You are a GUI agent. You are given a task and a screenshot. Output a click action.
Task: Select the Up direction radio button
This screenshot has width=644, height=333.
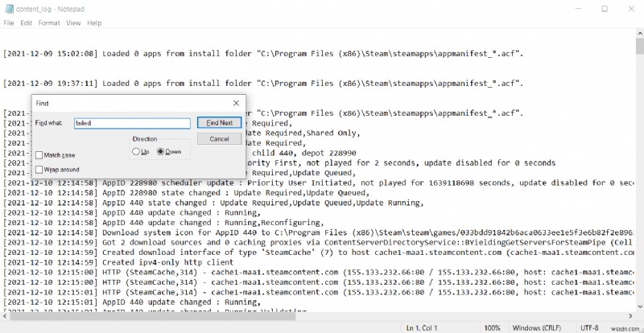(x=136, y=152)
